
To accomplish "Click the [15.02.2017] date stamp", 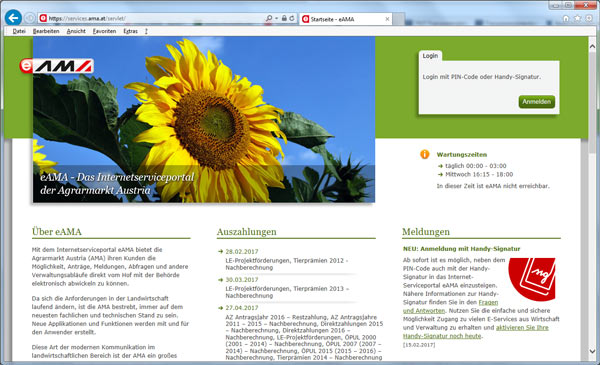I will point(419,345).
